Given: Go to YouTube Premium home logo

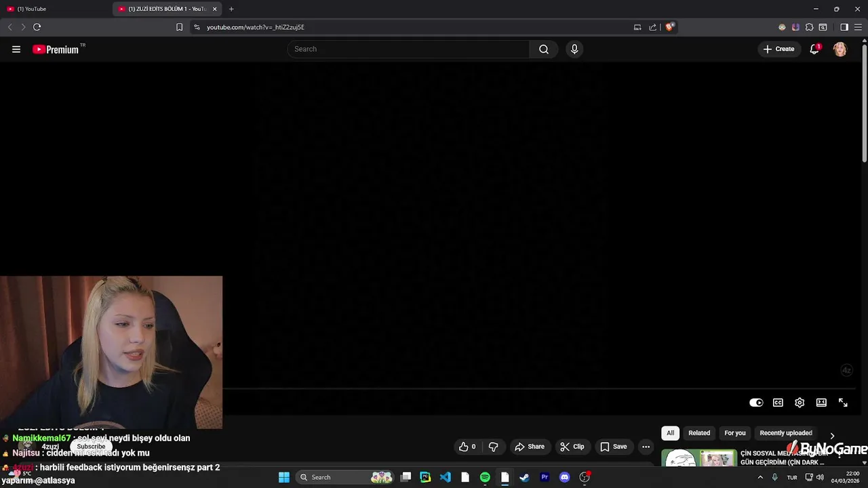Looking at the screenshot, I should (x=56, y=49).
